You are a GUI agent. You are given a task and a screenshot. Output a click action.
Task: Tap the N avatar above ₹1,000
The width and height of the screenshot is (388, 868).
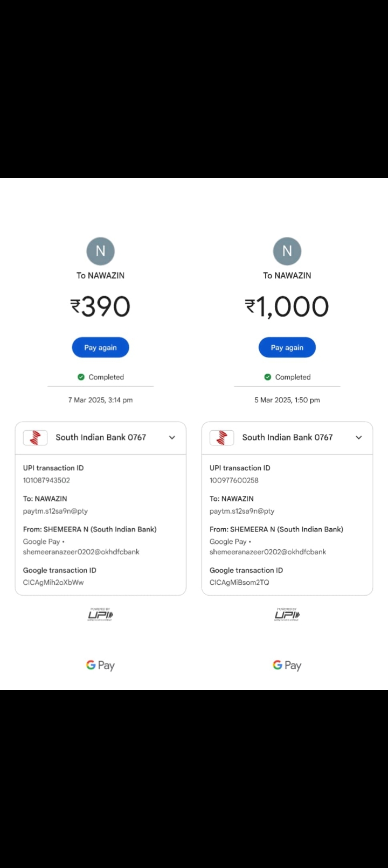click(x=287, y=251)
